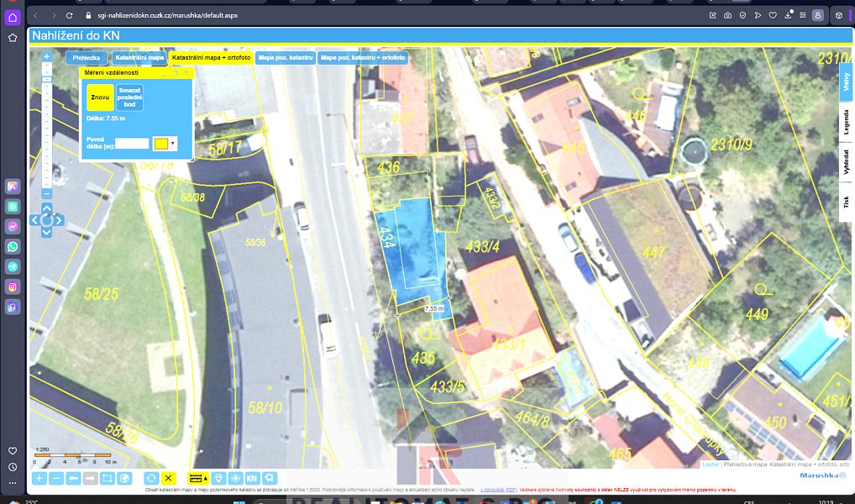Click the Znovu button
This screenshot has width=855, height=504.
tap(100, 97)
